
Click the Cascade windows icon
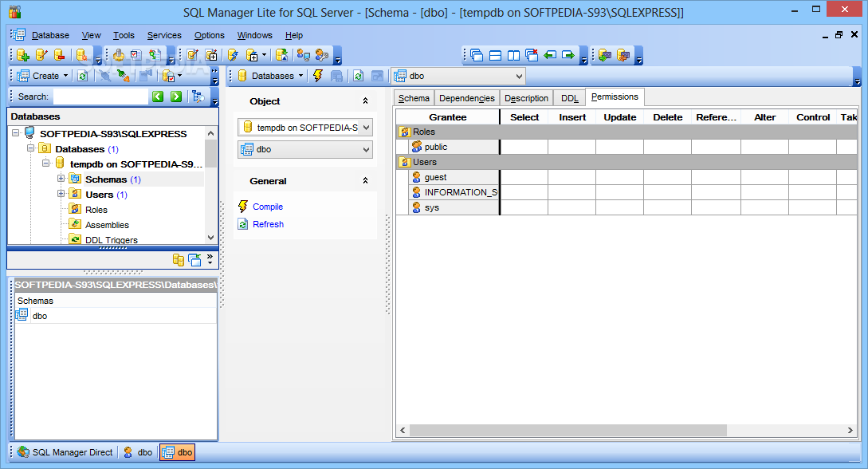coord(477,55)
